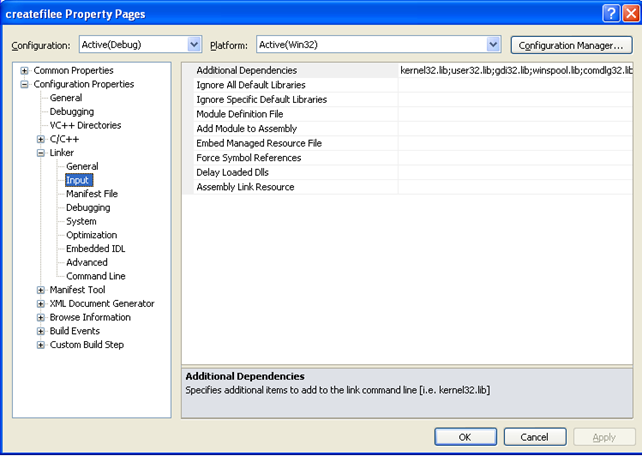Click the Configuration Manager button
This screenshot has width=642, height=456.
point(572,45)
